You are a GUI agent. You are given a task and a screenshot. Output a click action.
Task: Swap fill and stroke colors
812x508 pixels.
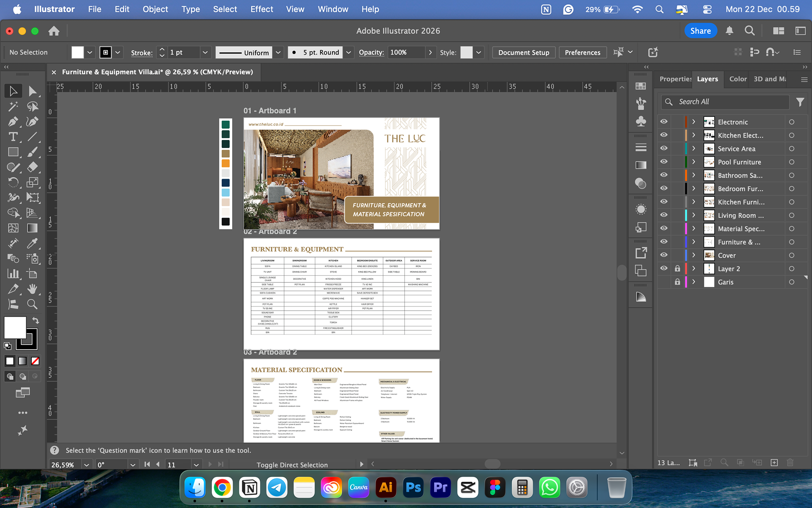pos(36,320)
